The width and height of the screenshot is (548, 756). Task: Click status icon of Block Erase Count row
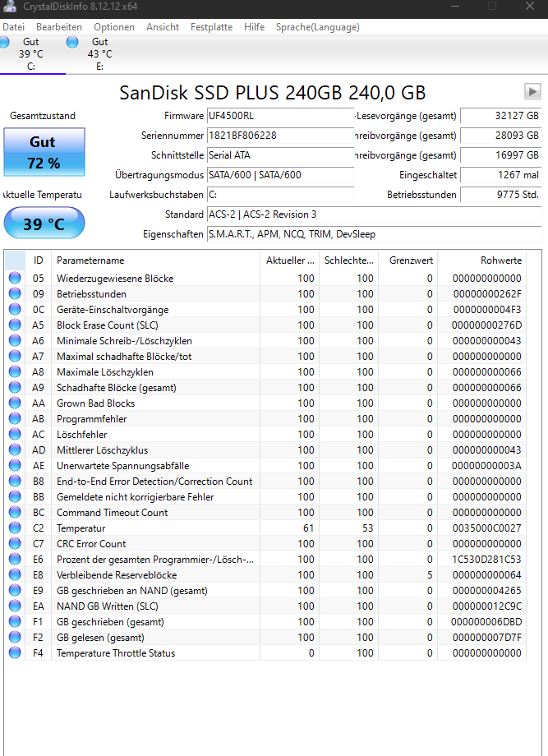(15, 325)
